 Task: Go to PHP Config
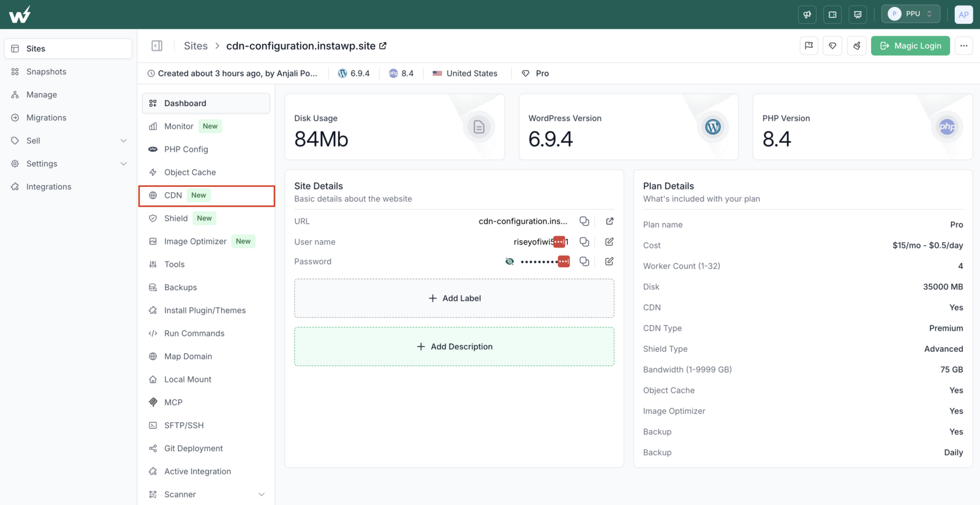point(206,150)
